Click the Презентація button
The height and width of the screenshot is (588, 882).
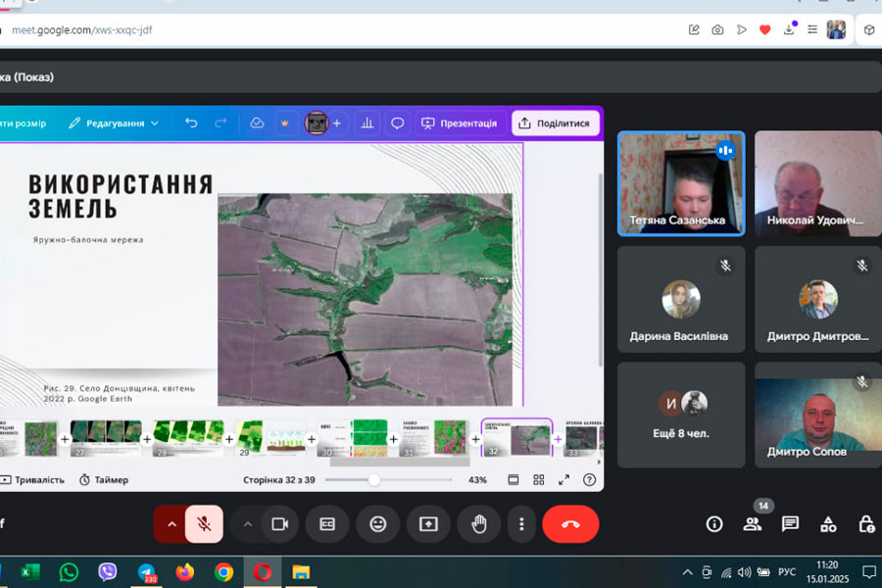pyautogui.click(x=459, y=123)
